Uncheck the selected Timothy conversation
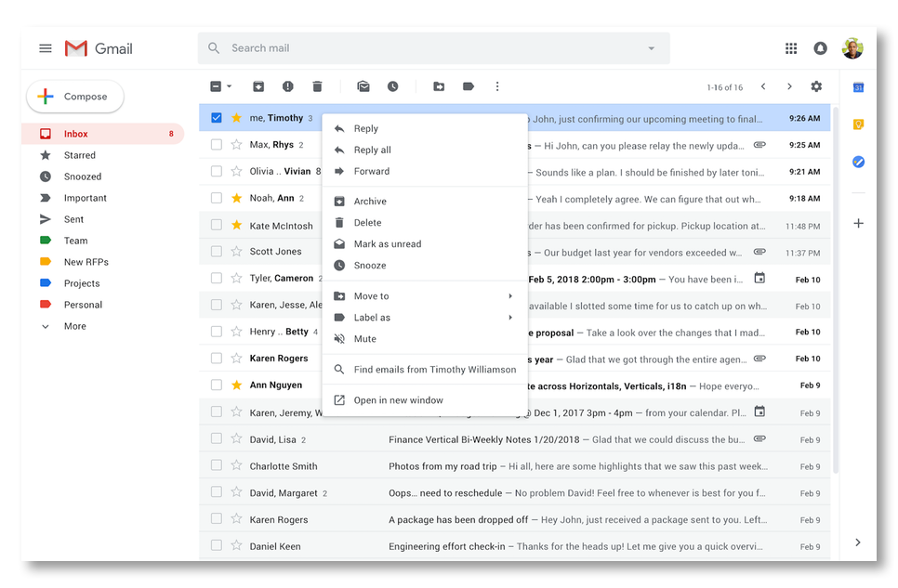Screen dimensions: 898x588 coord(217,118)
